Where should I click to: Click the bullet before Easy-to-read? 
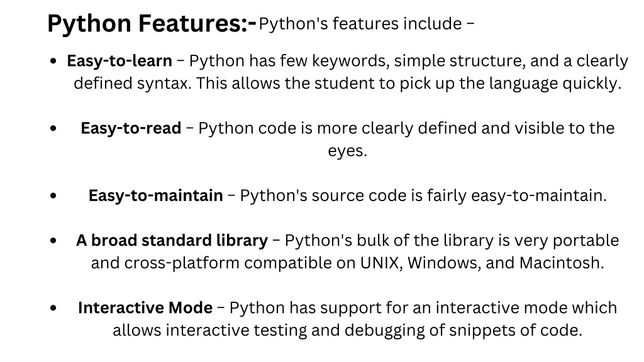click(x=53, y=128)
